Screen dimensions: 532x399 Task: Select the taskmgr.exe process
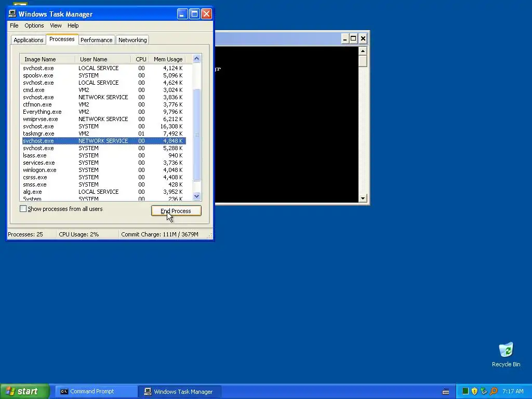[104, 134]
